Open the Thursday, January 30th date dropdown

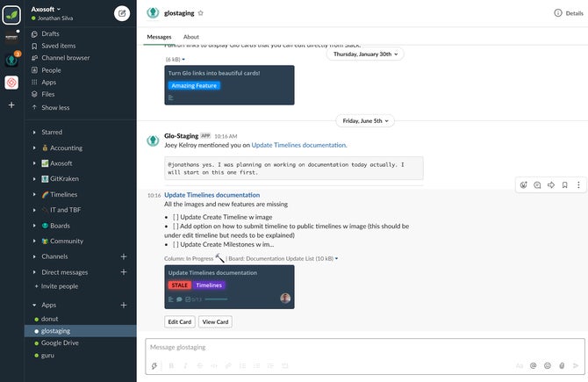(365, 54)
